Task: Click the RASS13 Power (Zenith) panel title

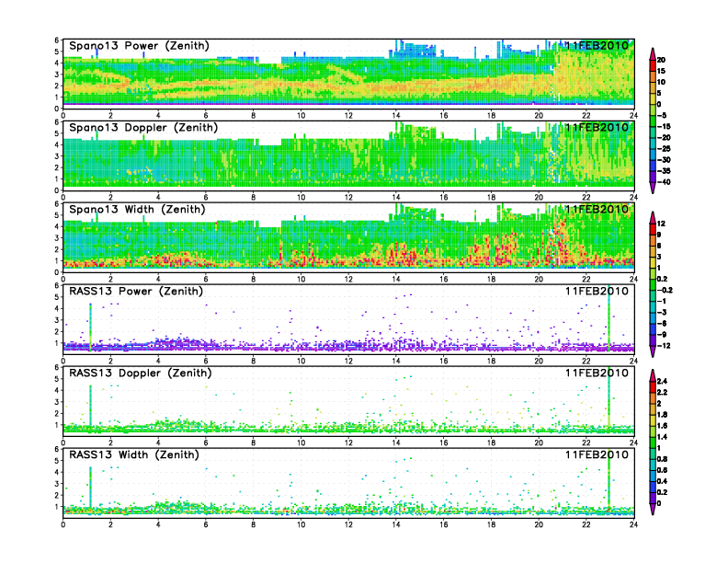Action: (136, 292)
